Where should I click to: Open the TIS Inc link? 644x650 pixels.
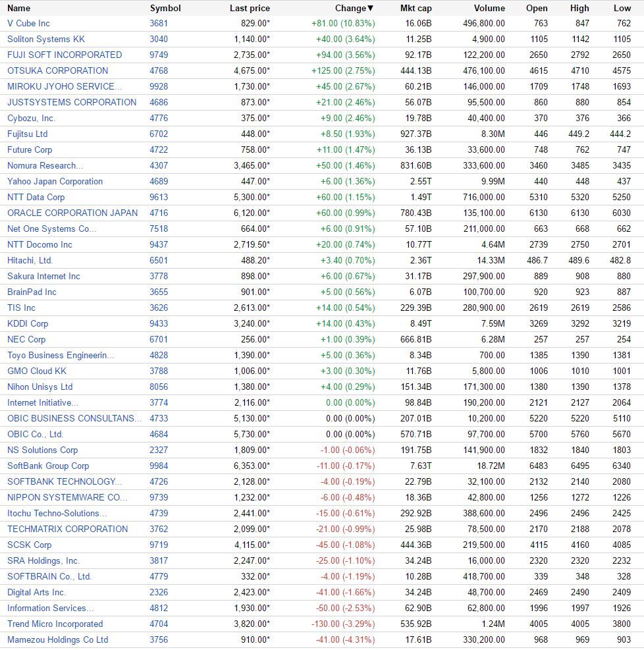coord(21,308)
